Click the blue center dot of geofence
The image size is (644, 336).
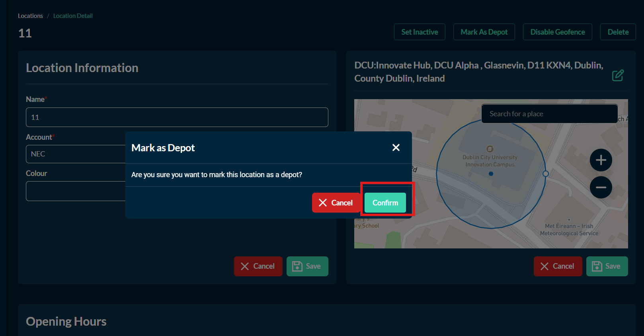click(491, 174)
